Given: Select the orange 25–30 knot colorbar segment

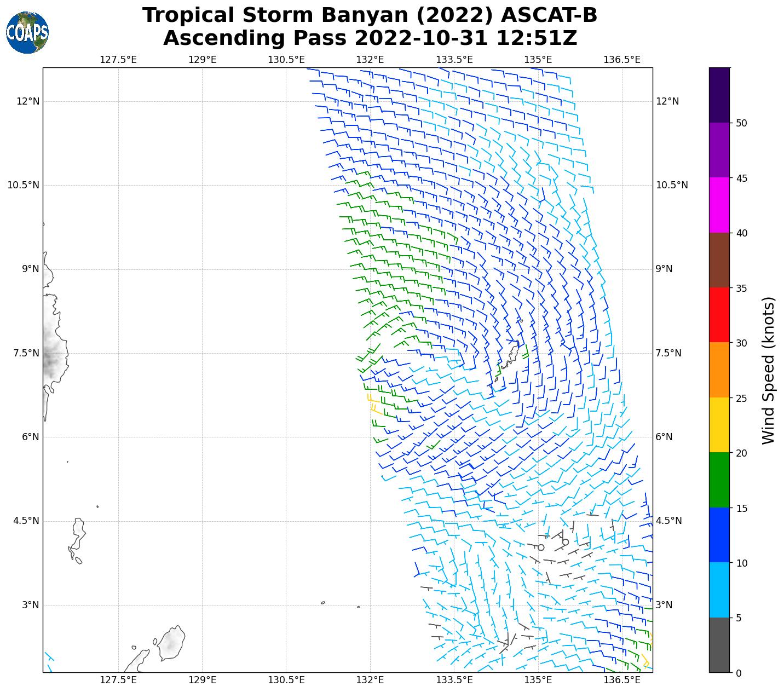Looking at the screenshot, I should point(719,370).
